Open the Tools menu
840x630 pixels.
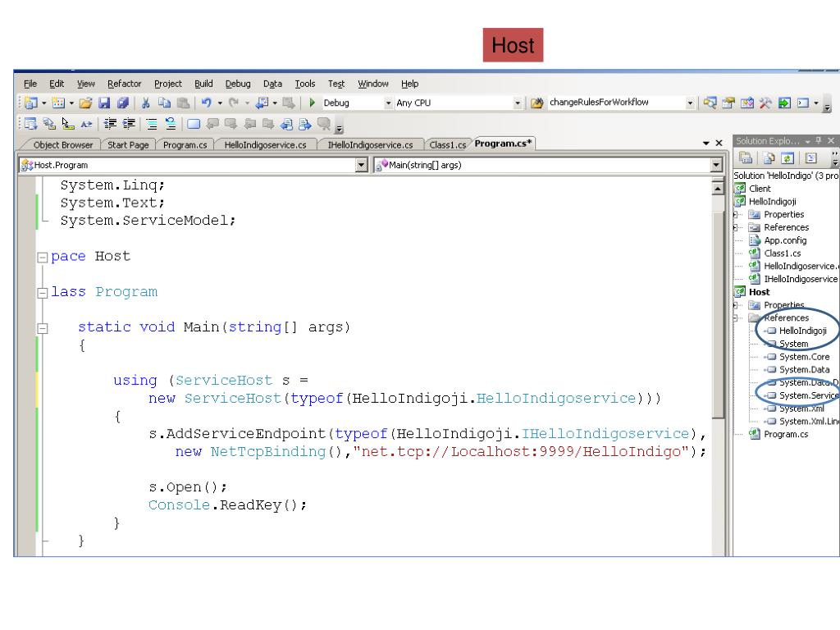point(305,84)
